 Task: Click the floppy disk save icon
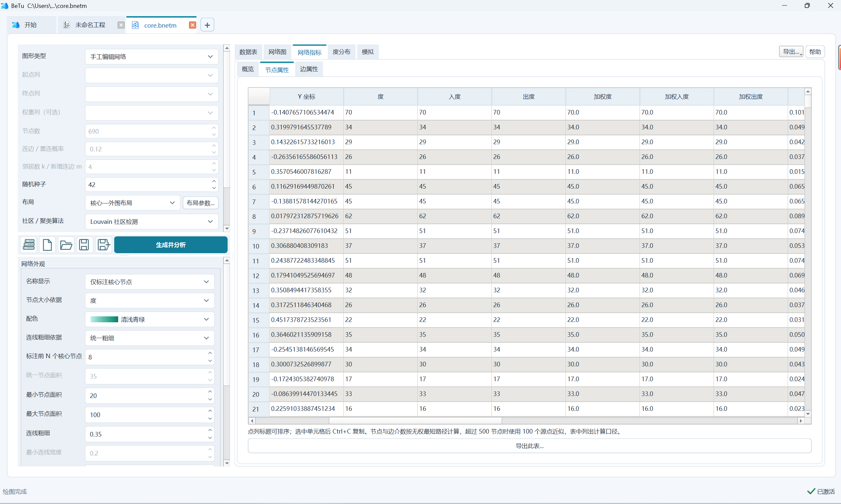[84, 245]
